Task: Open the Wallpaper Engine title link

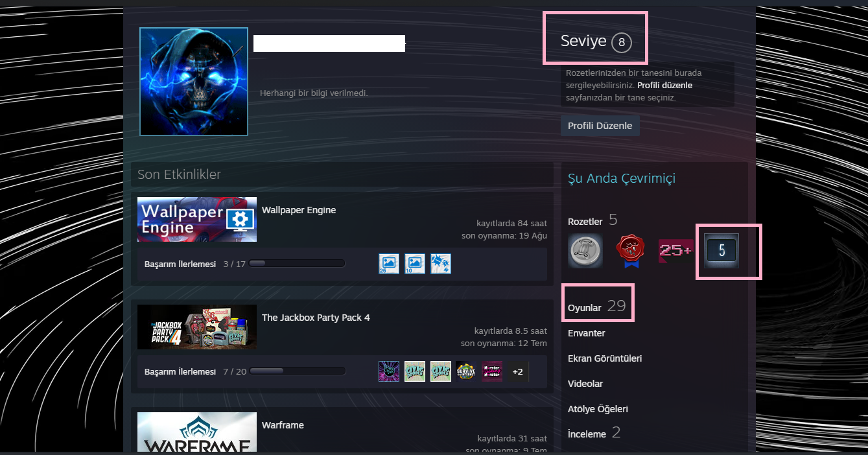Action: point(299,210)
